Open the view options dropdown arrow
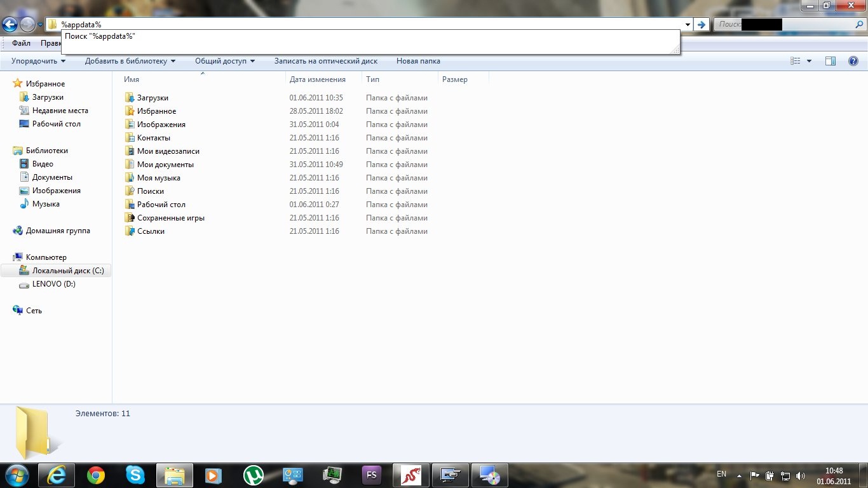Screen dimensions: 868x488 tap(809, 61)
